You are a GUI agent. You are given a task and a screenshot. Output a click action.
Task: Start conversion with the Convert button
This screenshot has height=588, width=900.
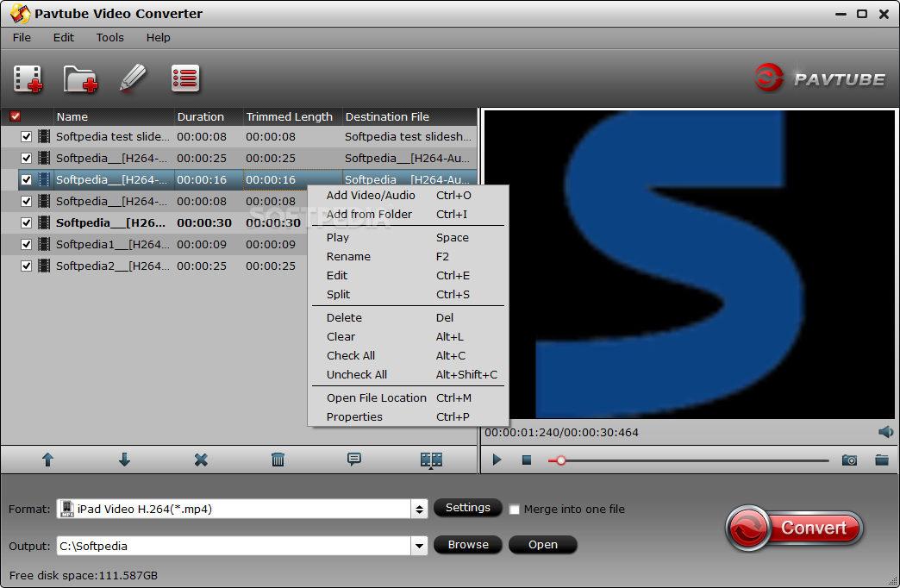tap(794, 528)
